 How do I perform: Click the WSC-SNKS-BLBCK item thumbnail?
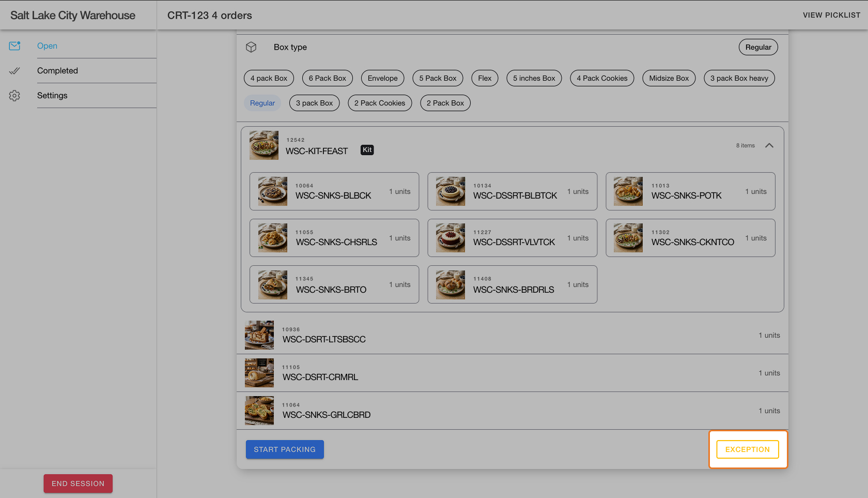click(x=273, y=191)
